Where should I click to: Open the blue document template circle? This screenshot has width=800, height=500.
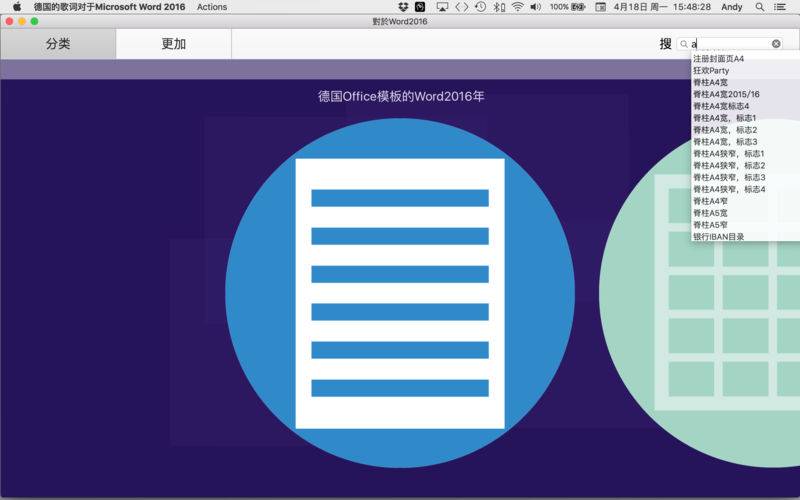coord(400,293)
